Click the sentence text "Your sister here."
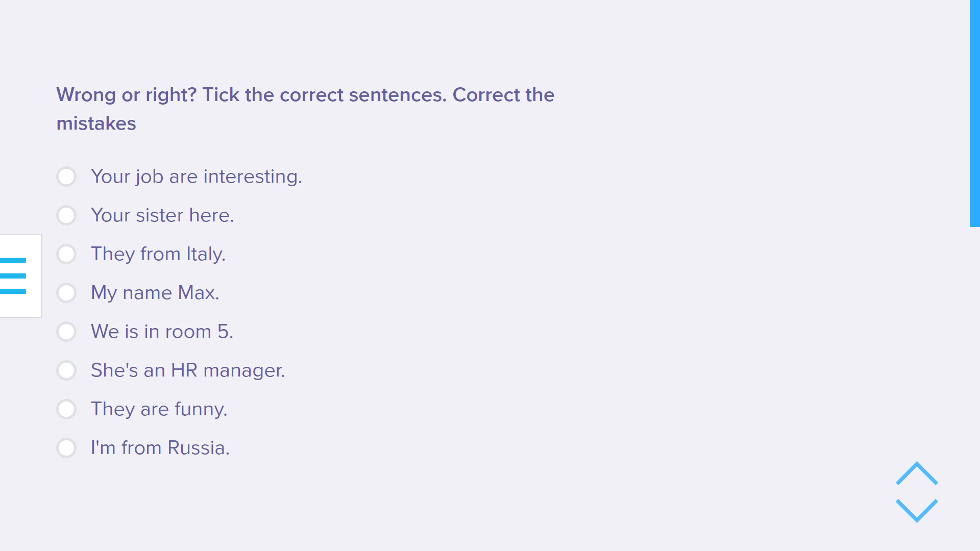The image size is (980, 551). click(x=162, y=215)
